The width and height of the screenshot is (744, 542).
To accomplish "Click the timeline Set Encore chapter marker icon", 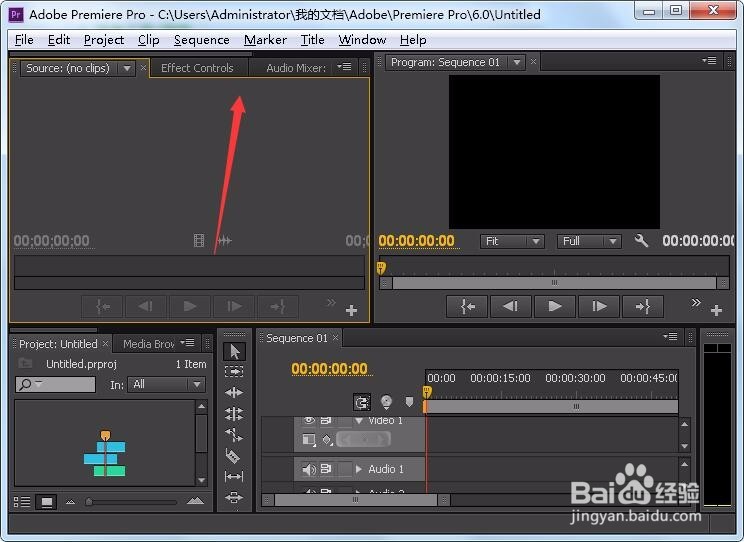I will point(386,402).
